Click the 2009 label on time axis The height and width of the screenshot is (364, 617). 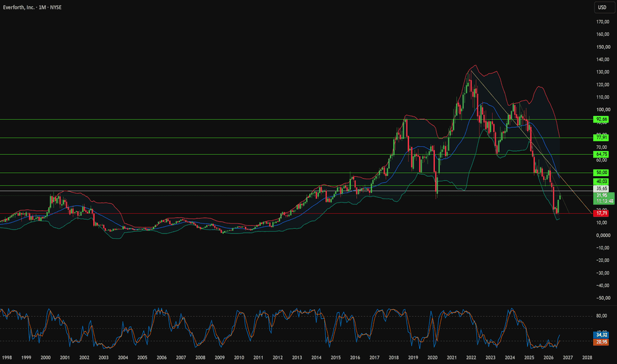pyautogui.click(x=220, y=357)
